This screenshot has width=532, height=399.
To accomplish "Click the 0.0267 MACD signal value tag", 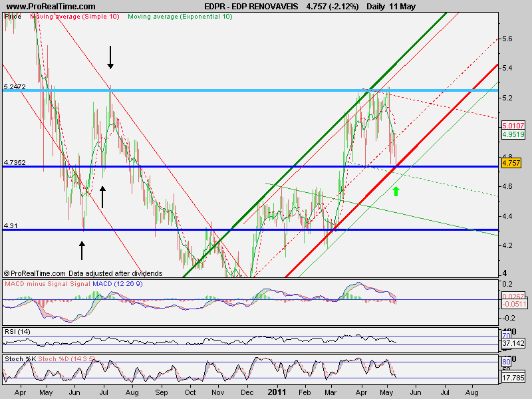I will coord(513,297).
